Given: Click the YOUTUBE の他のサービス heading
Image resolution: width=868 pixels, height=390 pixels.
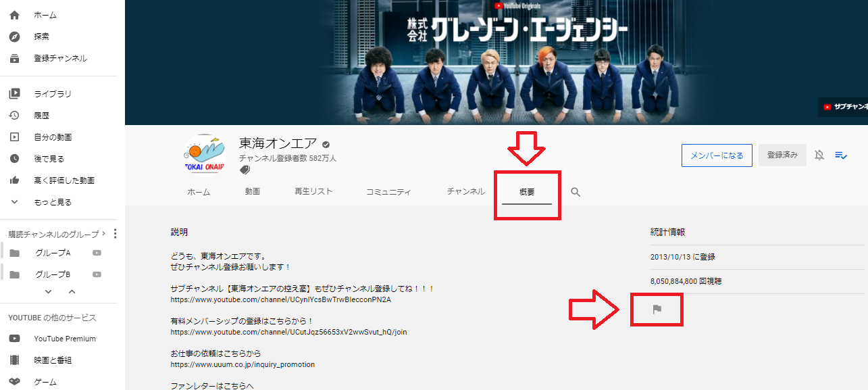Looking at the screenshot, I should pos(52,318).
